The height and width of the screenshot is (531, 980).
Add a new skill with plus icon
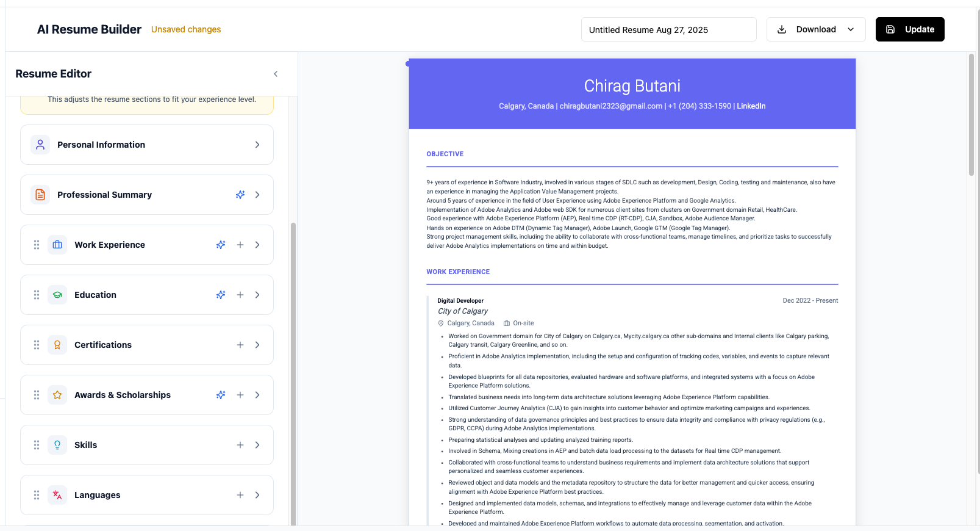tap(240, 445)
